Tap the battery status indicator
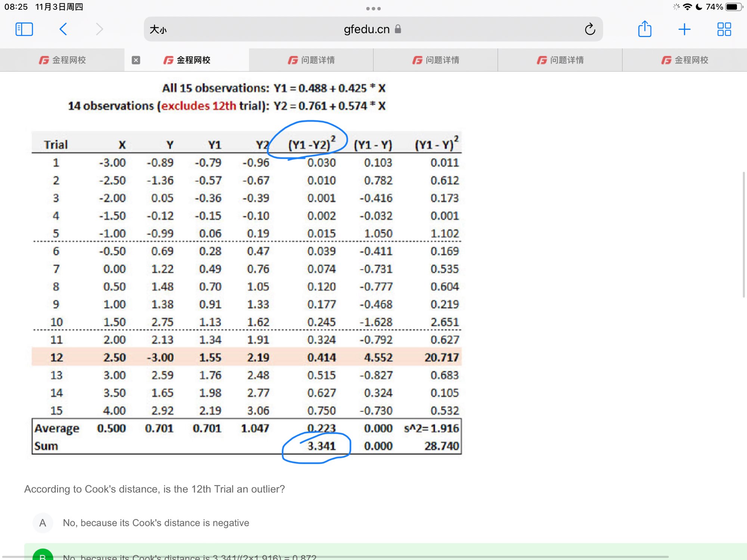This screenshot has width=747, height=560. 734,7
